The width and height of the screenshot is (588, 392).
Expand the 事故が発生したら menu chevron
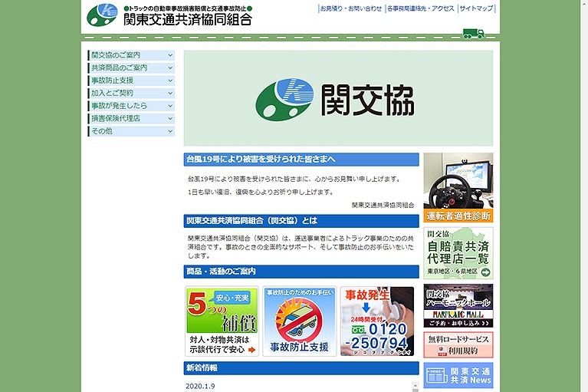point(170,106)
